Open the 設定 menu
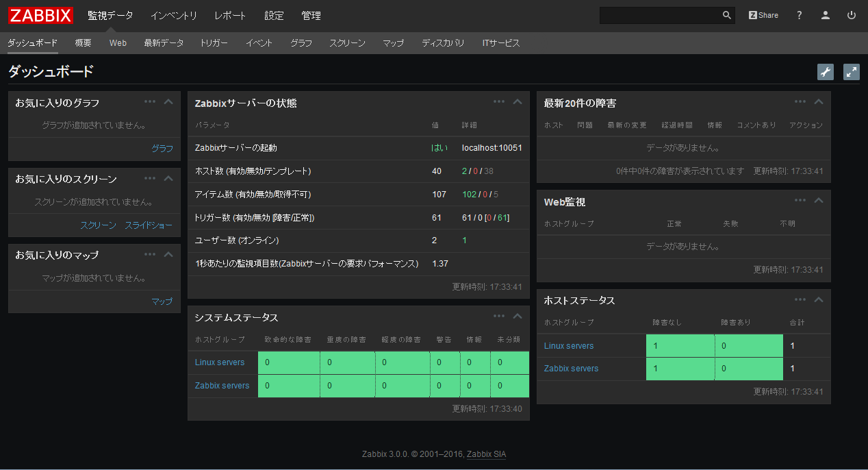868x470 pixels. 273,15
